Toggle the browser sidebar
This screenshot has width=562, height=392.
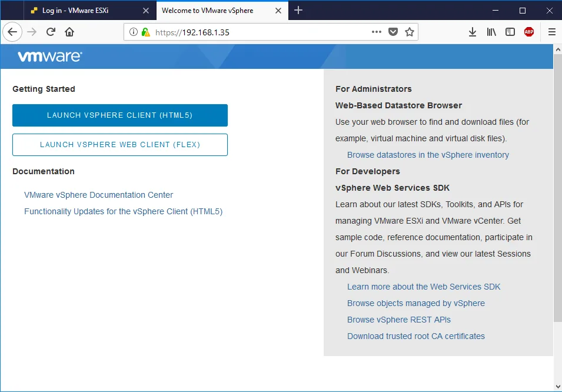coord(510,32)
